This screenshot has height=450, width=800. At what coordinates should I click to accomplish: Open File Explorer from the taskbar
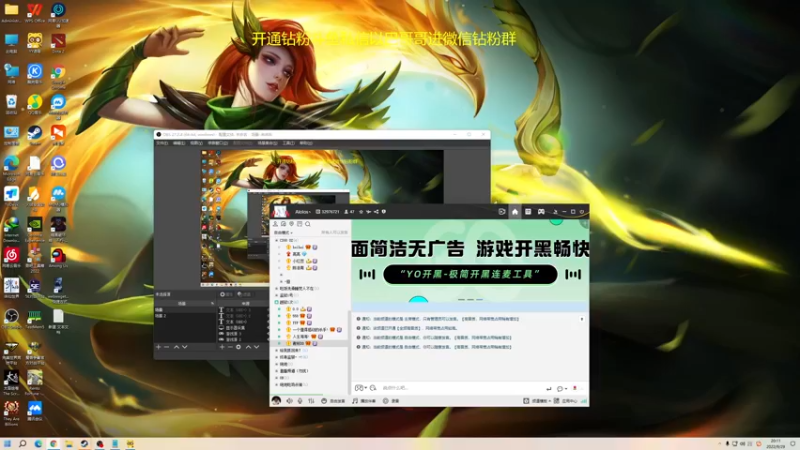68,444
